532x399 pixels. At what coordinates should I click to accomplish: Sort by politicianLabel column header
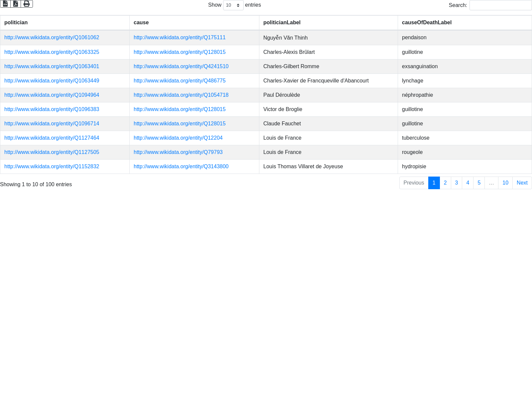(x=329, y=23)
